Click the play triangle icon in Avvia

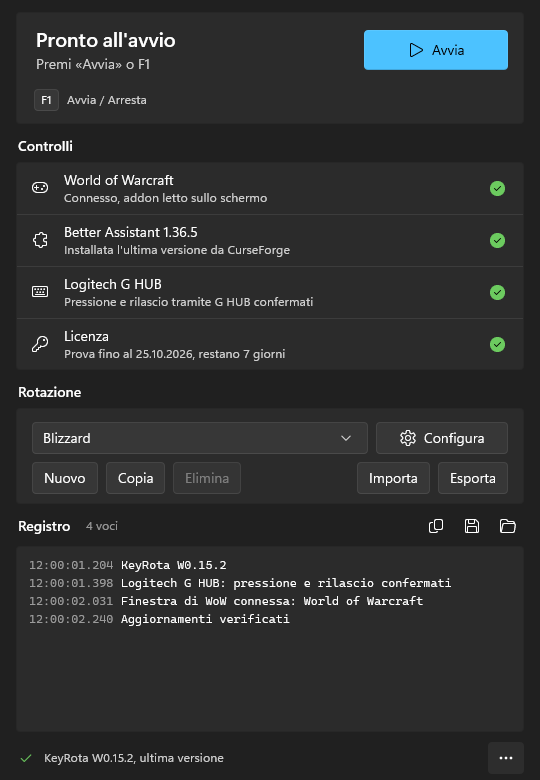416,50
